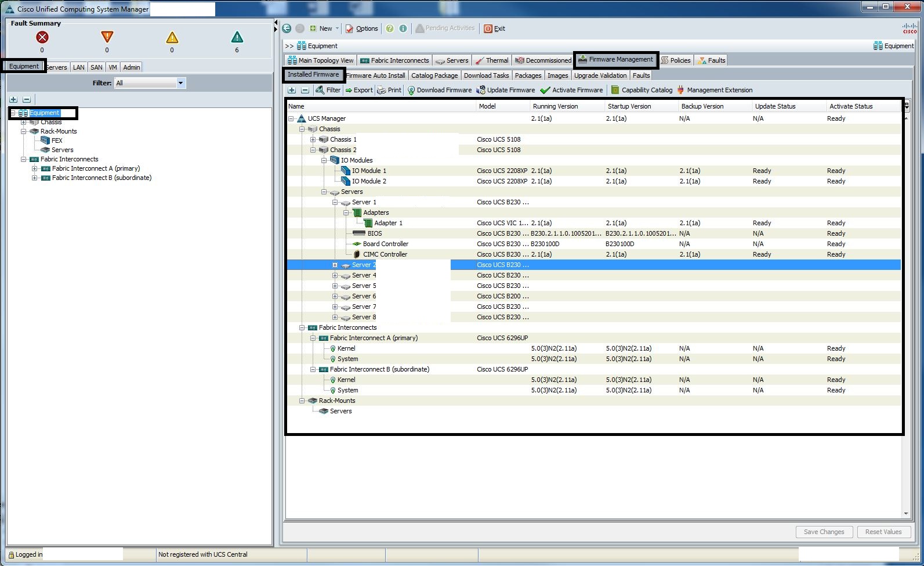Click the major fault orange icon
This screenshot has height=566, width=924.
[x=107, y=38]
